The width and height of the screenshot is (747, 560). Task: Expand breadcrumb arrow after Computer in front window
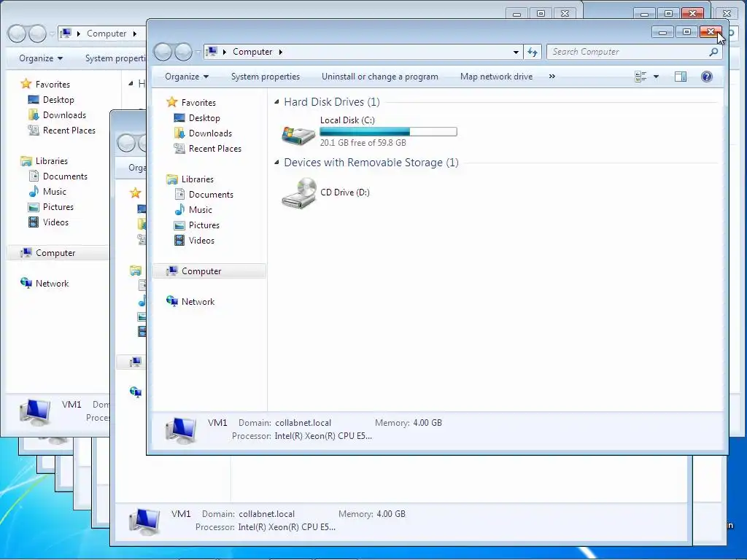[281, 52]
